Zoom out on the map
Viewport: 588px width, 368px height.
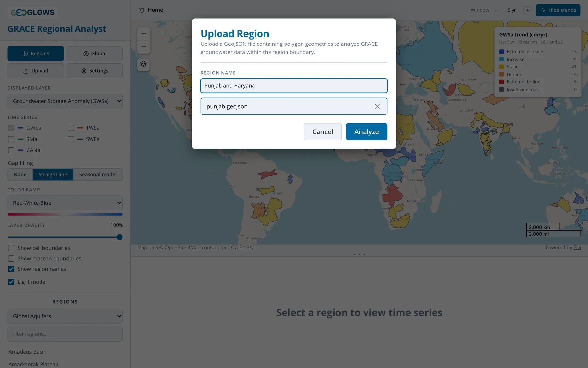click(x=144, y=47)
